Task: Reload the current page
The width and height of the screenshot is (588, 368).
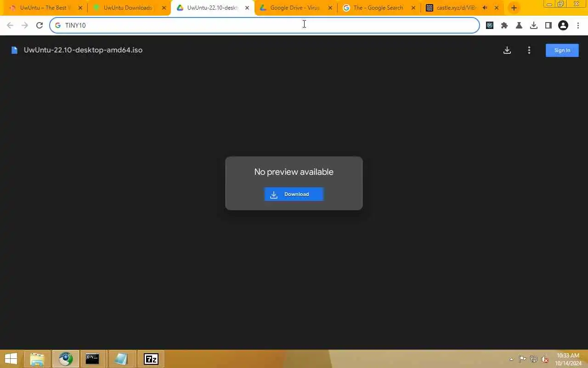Action: pyautogui.click(x=40, y=25)
